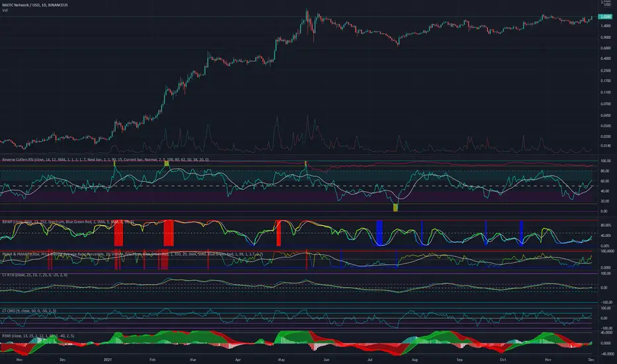Select the CT RTSI indicator legend
The height and width of the screenshot is (364, 617).
[x=34, y=275]
